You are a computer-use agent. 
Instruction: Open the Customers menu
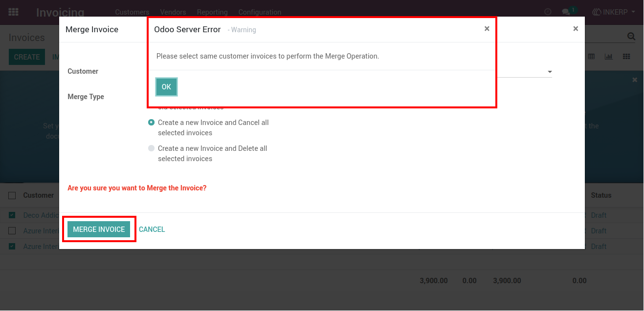point(132,12)
